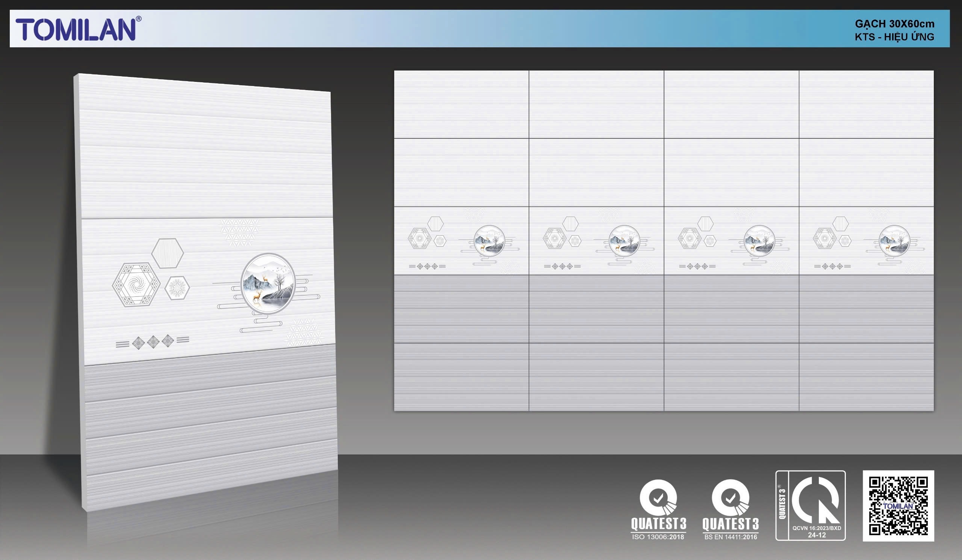Click the top-left white tile of wall grid

pos(461,104)
